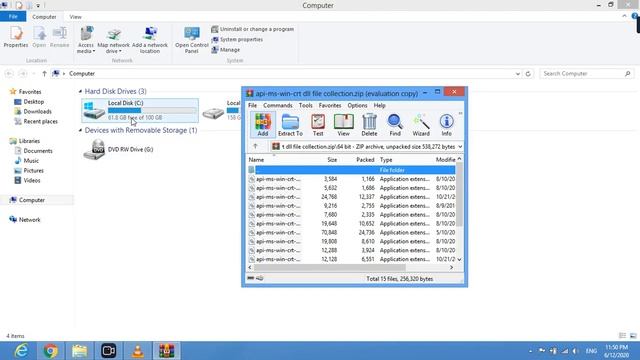
Task: Sort WinRAR list by Packed column
Action: coord(365,160)
